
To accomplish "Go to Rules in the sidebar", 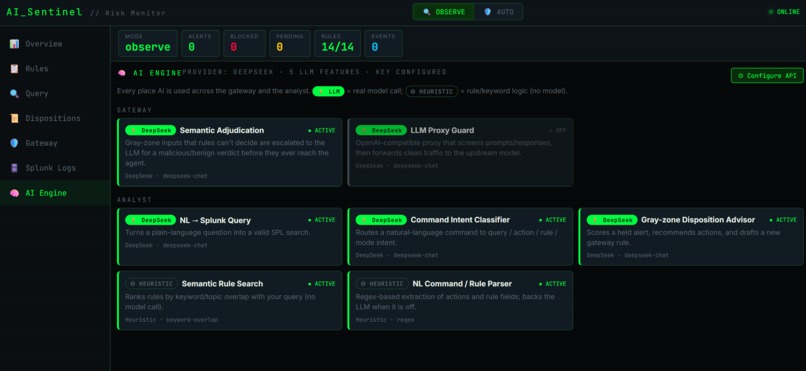I will tap(55, 69).
